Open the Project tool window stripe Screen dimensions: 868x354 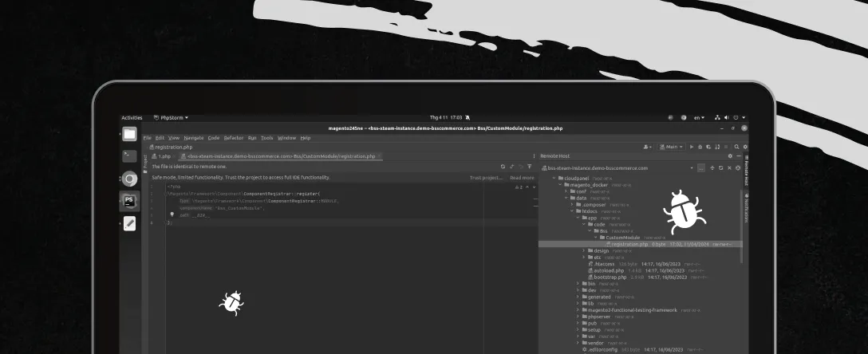tap(145, 163)
